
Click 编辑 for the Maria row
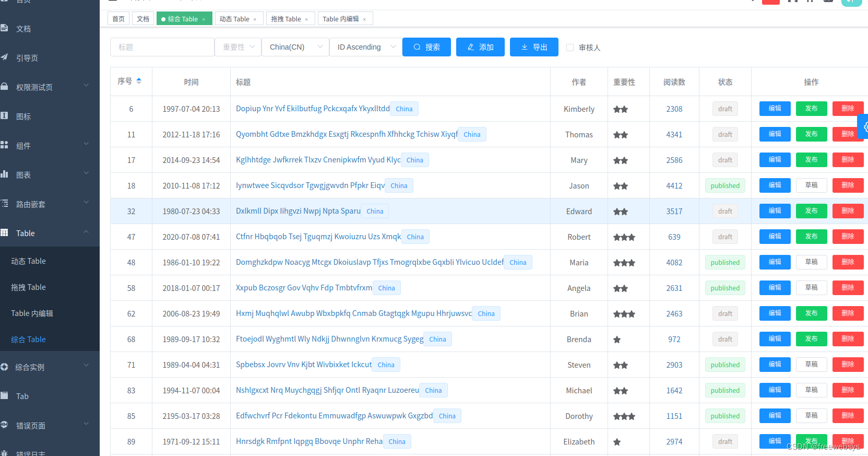[775, 262]
